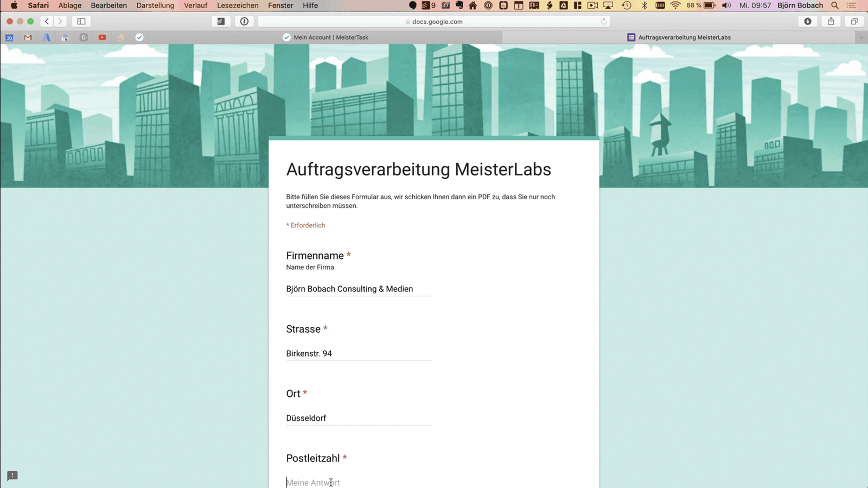Select the Auftragsverarbeitung MeisterLabs tab
The image size is (868, 488).
(x=679, y=37)
